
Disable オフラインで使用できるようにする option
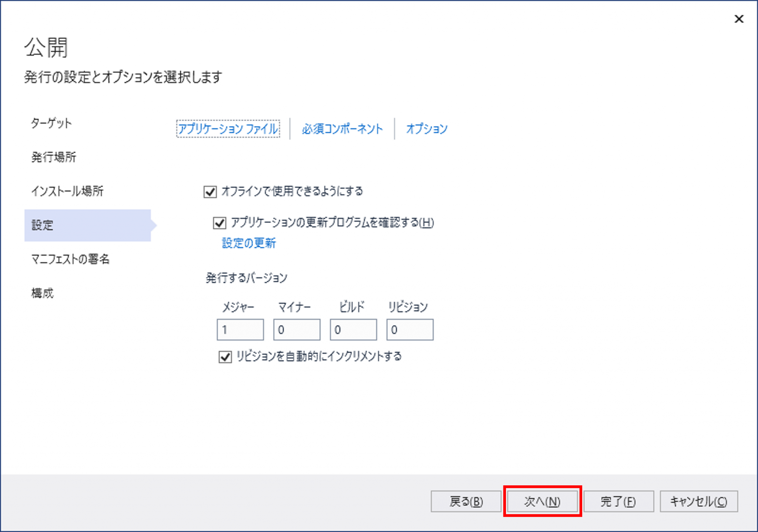pyautogui.click(x=210, y=191)
